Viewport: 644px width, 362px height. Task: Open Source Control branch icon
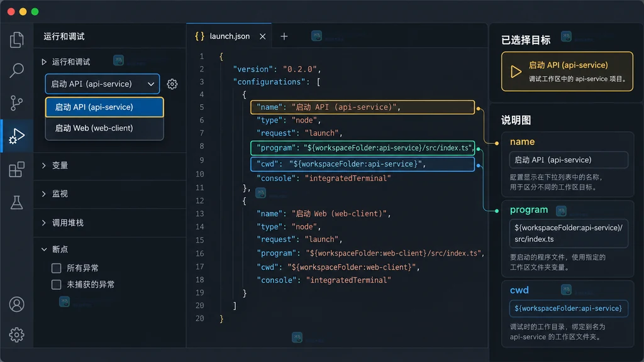16,102
